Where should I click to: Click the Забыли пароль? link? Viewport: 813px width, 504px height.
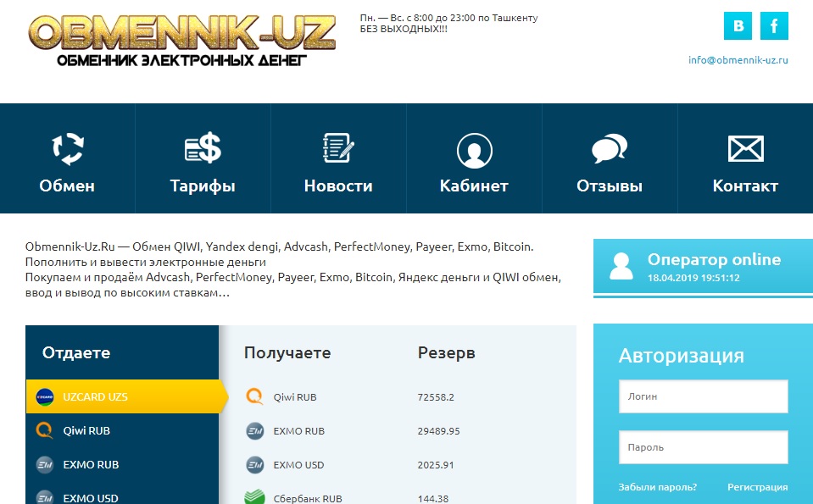coord(658,487)
